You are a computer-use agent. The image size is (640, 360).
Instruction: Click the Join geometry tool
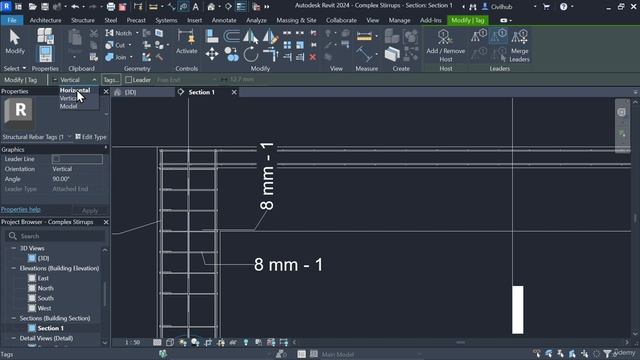click(116, 57)
